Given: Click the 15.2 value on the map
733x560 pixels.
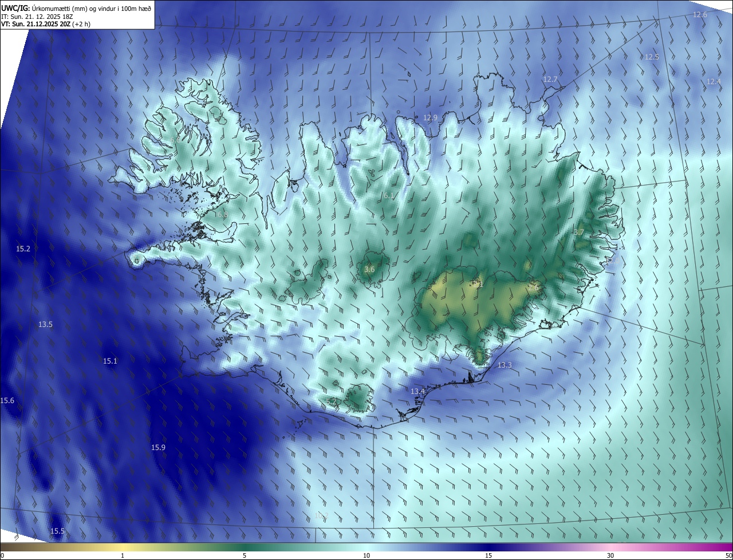Looking at the screenshot, I should [x=23, y=249].
